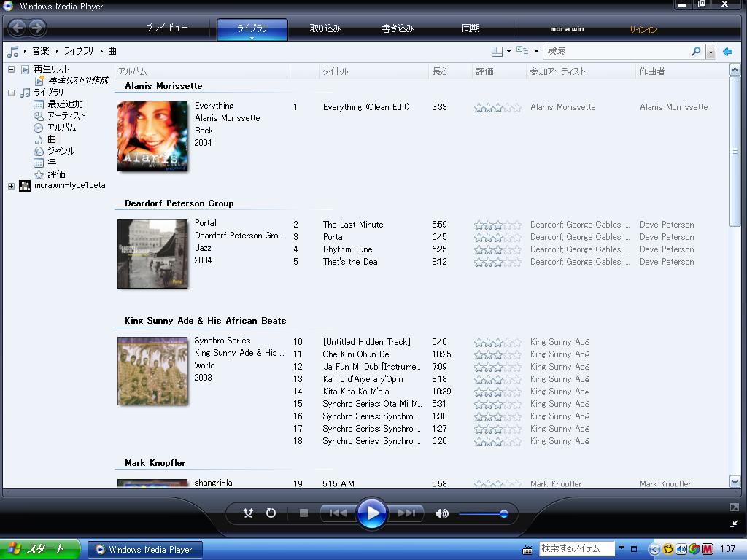
Task: Rate Everything (Clean Edit) with its star rating
Action: (x=498, y=108)
